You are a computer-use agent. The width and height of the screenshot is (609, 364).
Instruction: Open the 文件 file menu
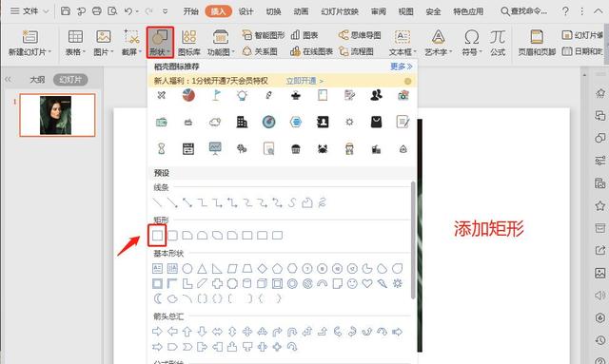pos(29,11)
